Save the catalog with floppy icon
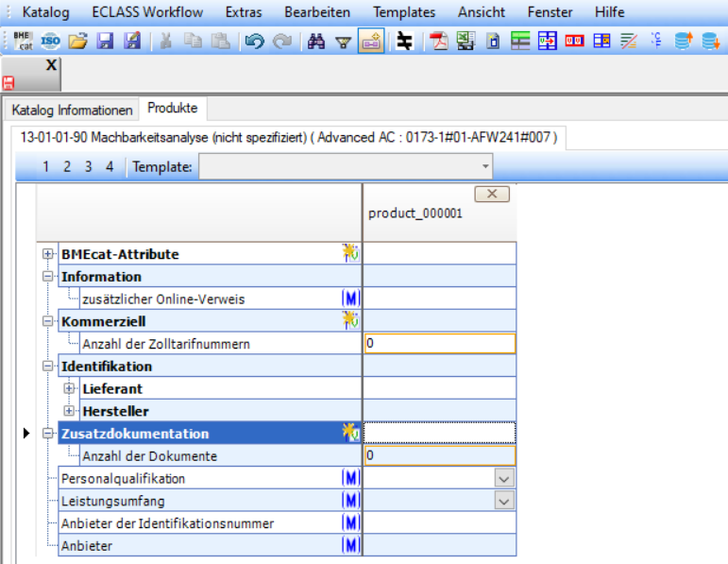The width and height of the screenshot is (728, 564). point(105,41)
